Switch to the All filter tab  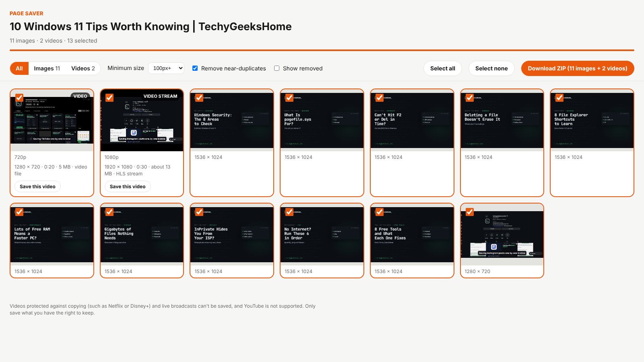(19, 68)
